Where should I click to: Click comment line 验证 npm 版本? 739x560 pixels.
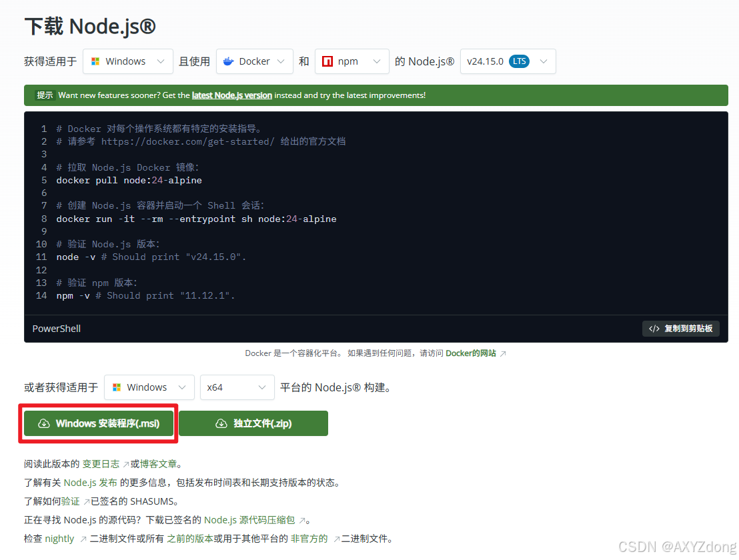pos(97,283)
